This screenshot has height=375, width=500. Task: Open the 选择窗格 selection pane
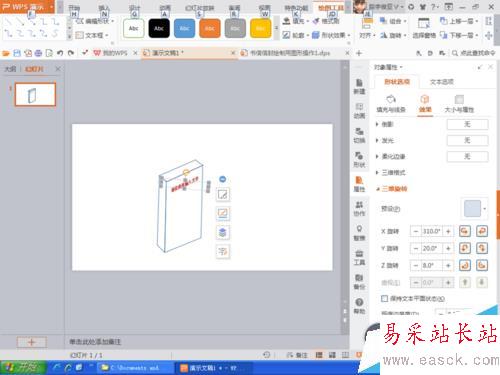(424, 28)
